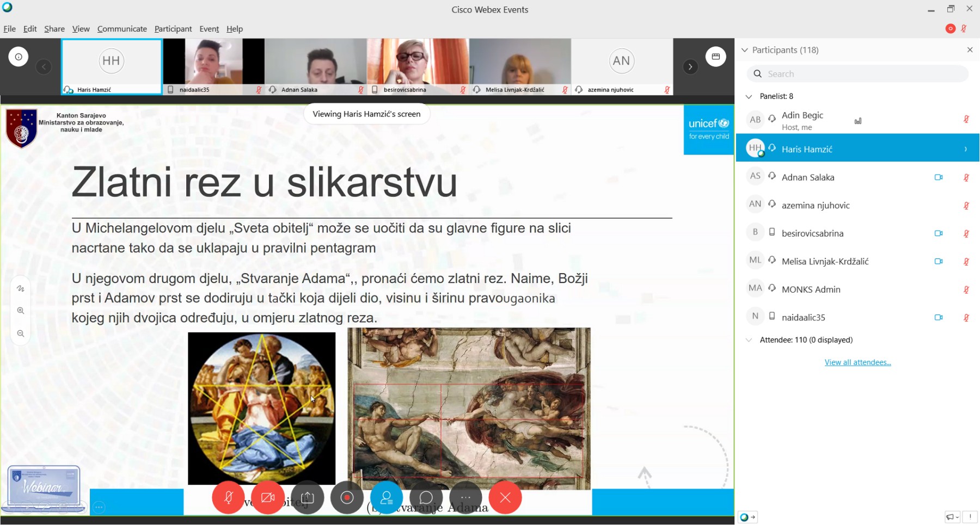Click the annotate tool icon on left
Viewport: 980px width, 525px height.
click(21, 288)
